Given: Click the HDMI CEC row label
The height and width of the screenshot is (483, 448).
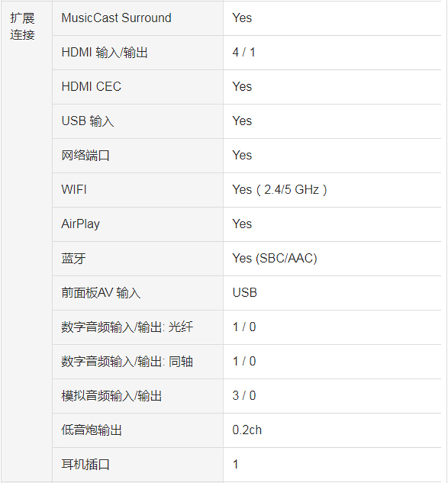Looking at the screenshot, I should click(x=91, y=87).
